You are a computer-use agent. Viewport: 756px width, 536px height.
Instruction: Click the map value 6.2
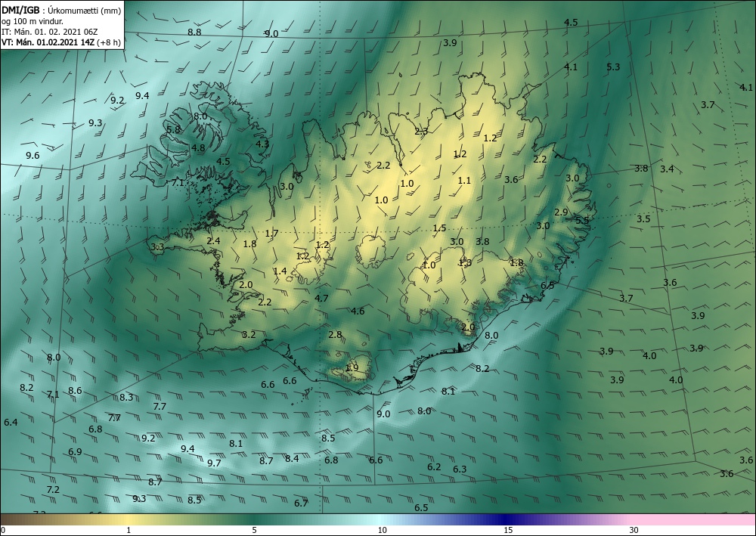(434, 466)
